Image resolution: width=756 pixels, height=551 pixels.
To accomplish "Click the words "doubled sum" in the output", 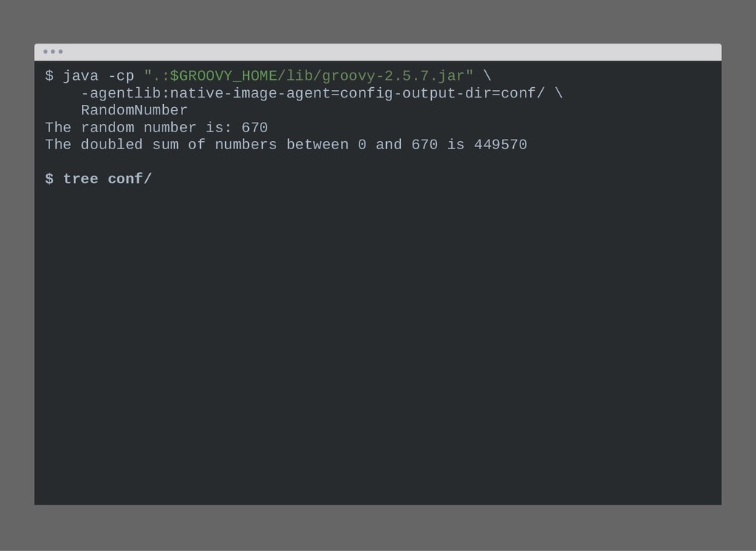I will click(116, 145).
